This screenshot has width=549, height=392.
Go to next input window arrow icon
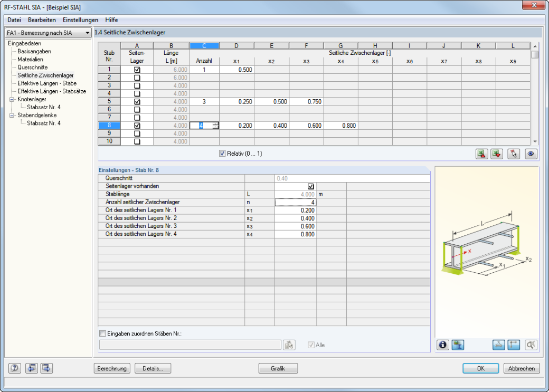point(47,368)
